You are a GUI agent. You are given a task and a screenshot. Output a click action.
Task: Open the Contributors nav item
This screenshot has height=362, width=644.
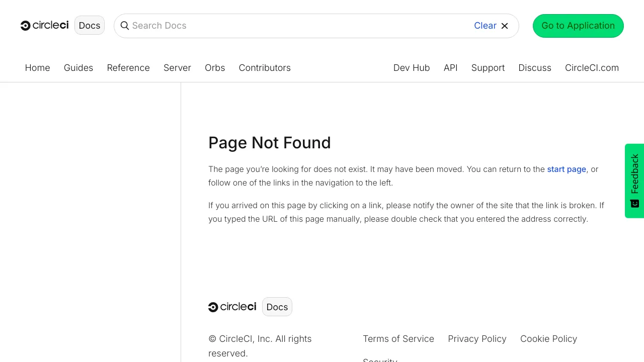click(265, 68)
